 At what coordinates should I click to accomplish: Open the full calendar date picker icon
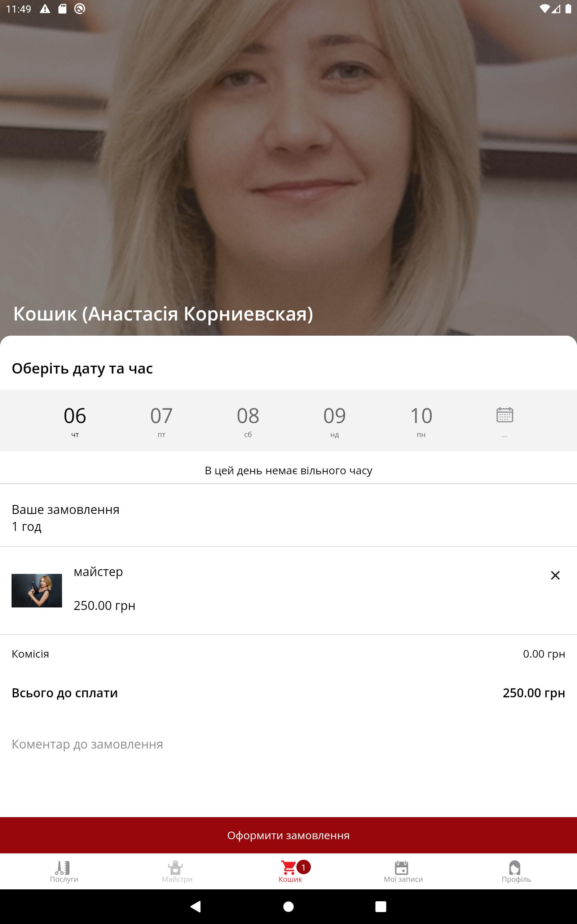(505, 415)
